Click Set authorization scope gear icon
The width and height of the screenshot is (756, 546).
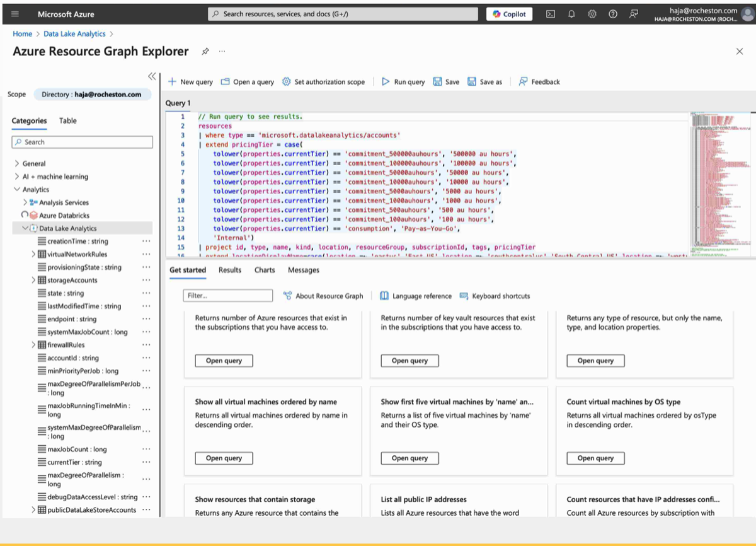[x=286, y=81]
